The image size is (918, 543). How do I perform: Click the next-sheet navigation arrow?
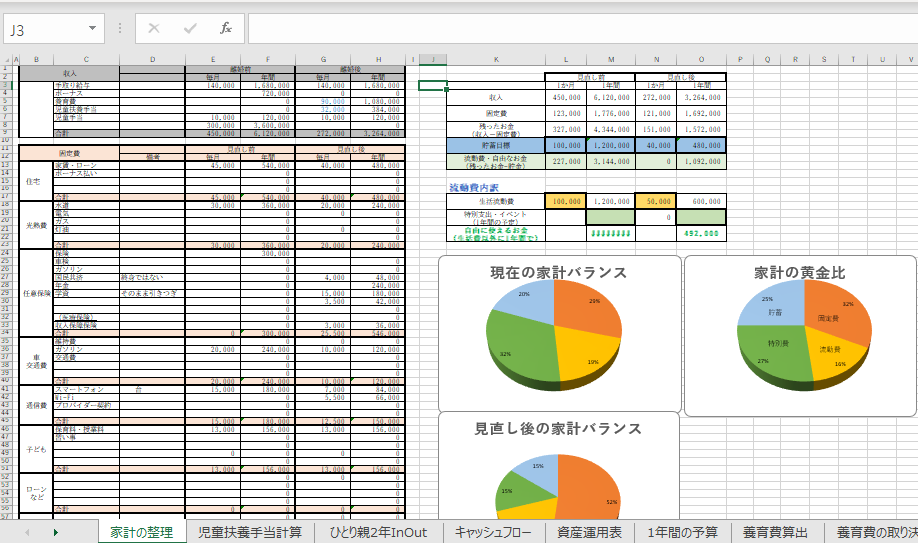coord(56,532)
